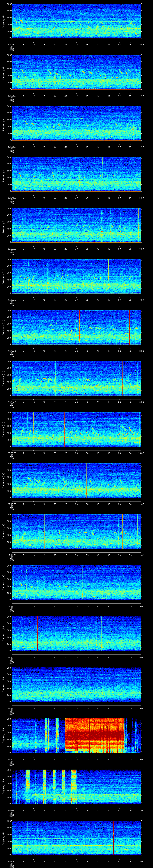Click the "22:11:00" start time label
The image size is (153, 868).
pos(12,555)
